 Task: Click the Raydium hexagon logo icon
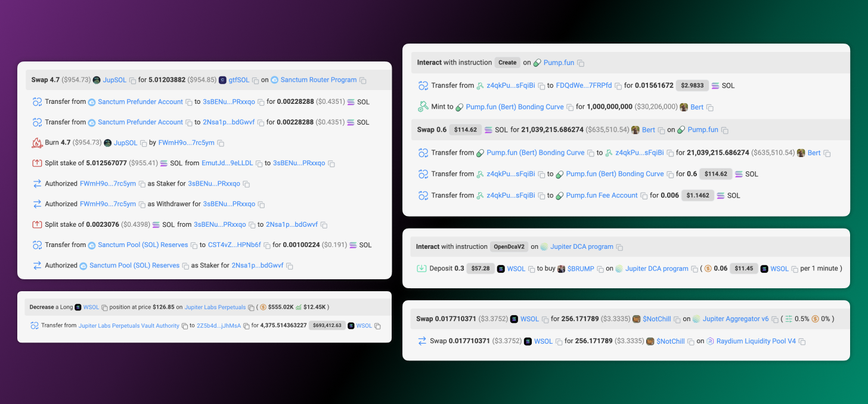[x=710, y=341]
